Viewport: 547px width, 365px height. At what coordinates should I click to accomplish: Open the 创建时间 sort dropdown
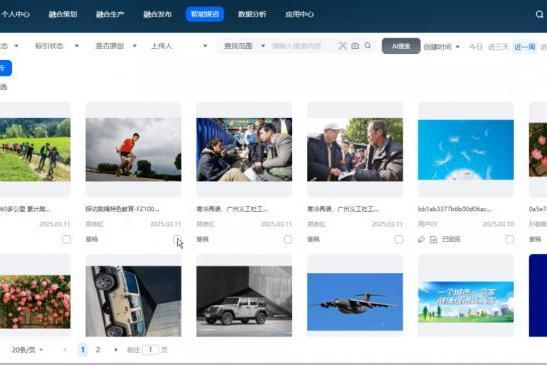pos(441,46)
